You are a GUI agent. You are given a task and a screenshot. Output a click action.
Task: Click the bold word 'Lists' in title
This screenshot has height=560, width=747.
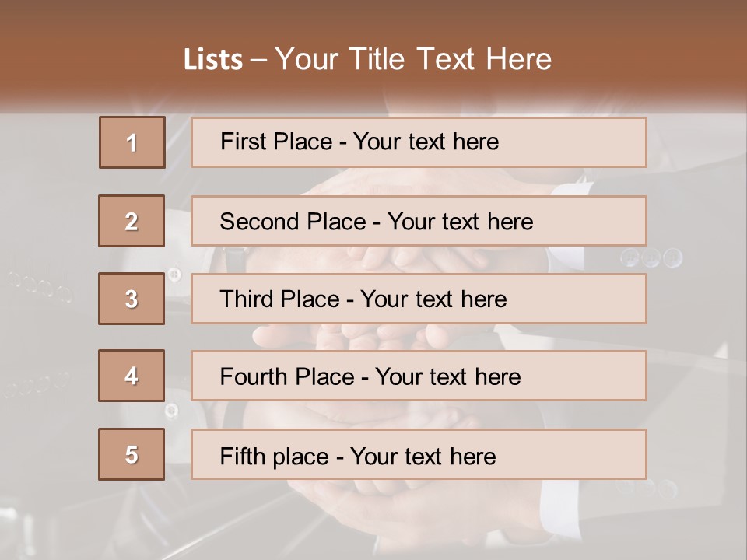click(x=213, y=60)
